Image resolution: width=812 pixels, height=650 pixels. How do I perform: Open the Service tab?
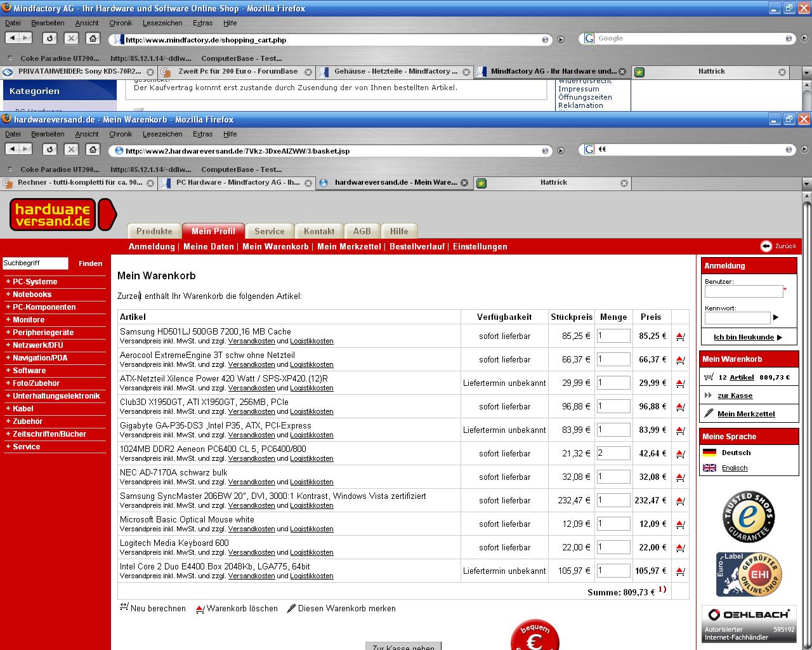coord(270,231)
